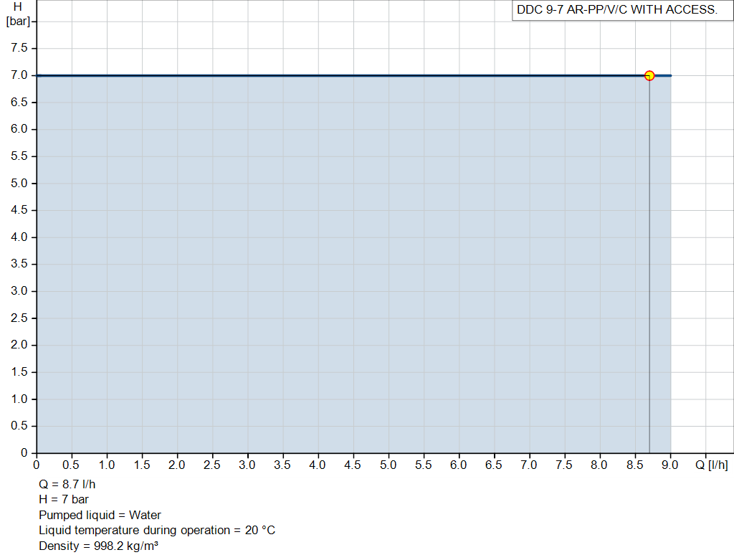This screenshot has height=560, width=734.
Task: Click the 0 origin point of the chart
Action: pos(37,452)
